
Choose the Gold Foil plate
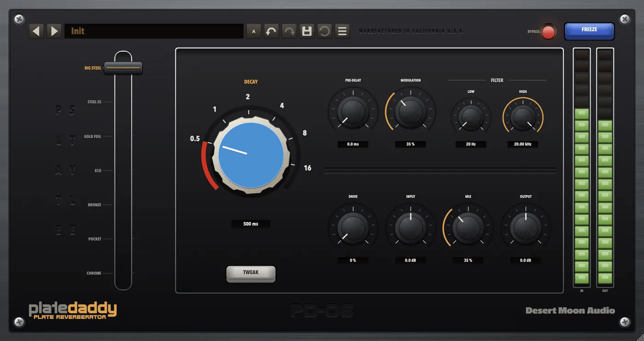click(92, 136)
